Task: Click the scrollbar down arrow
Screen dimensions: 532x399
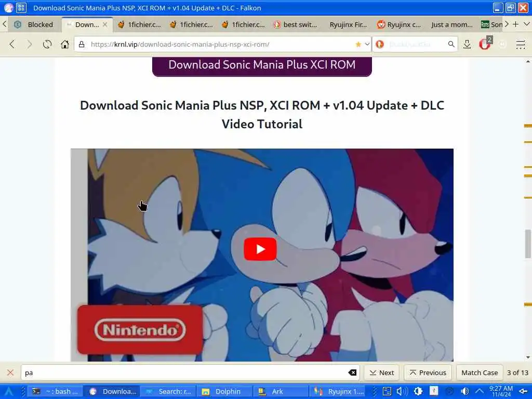Action: point(528,357)
